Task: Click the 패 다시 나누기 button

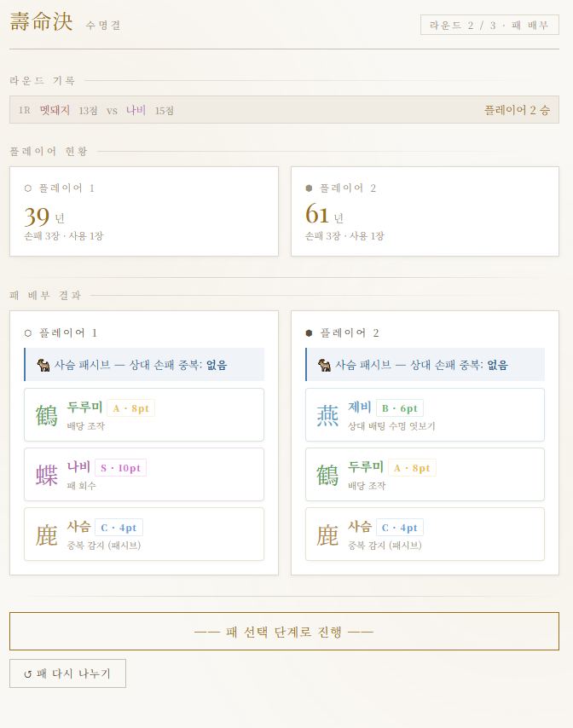Action: (68, 673)
